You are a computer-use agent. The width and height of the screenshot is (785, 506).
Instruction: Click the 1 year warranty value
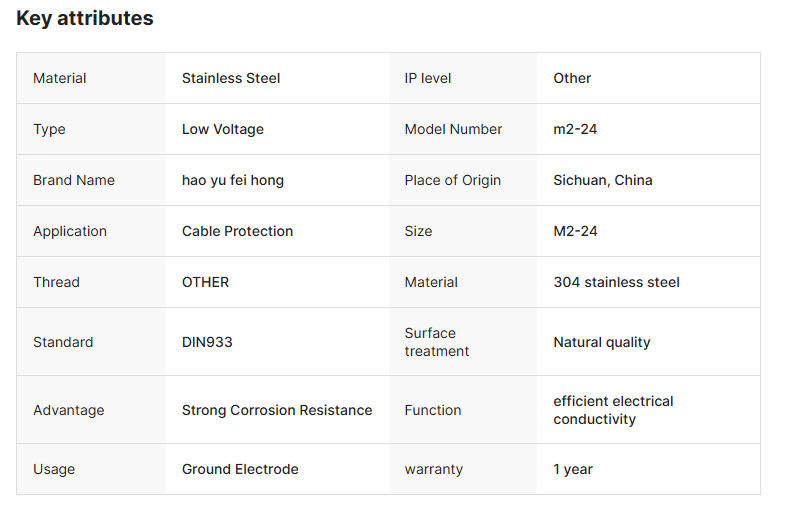(573, 469)
